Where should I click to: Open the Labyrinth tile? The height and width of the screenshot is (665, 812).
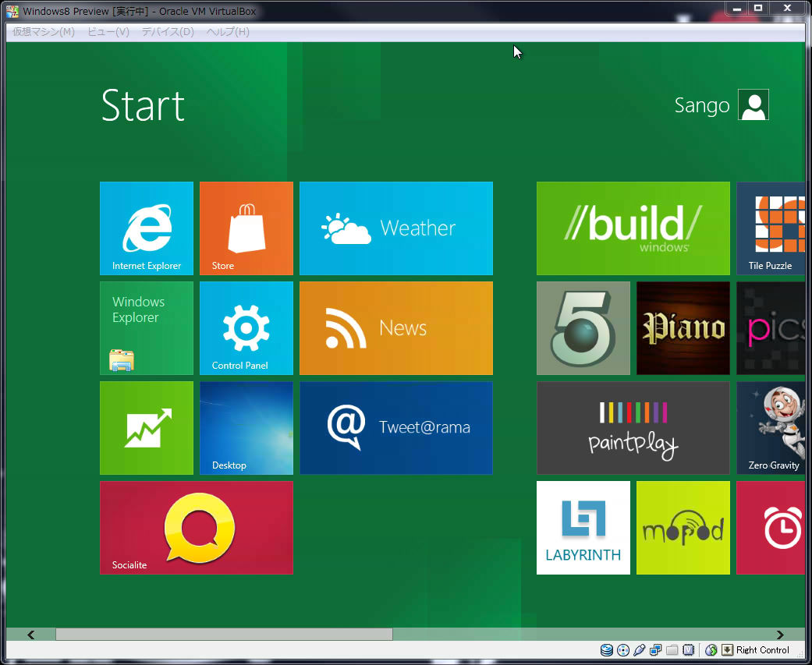(583, 528)
